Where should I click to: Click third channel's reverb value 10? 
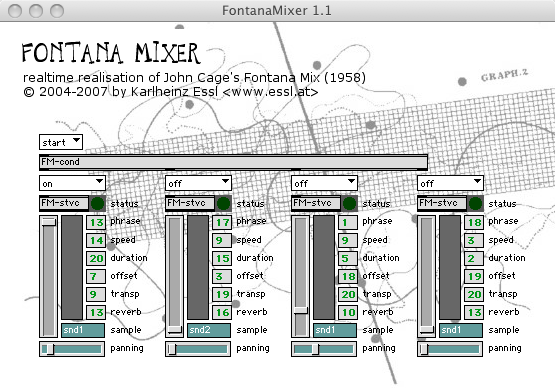pos(348,312)
